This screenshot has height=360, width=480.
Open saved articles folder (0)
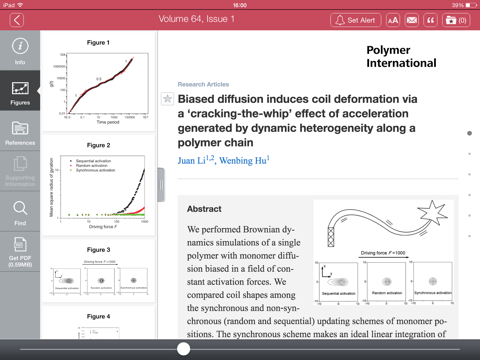(x=456, y=20)
